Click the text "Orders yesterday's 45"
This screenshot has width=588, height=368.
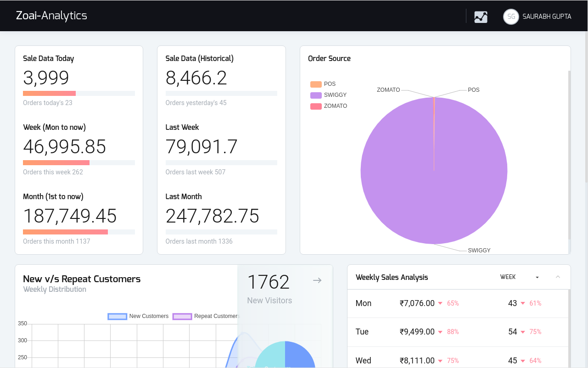click(x=196, y=103)
